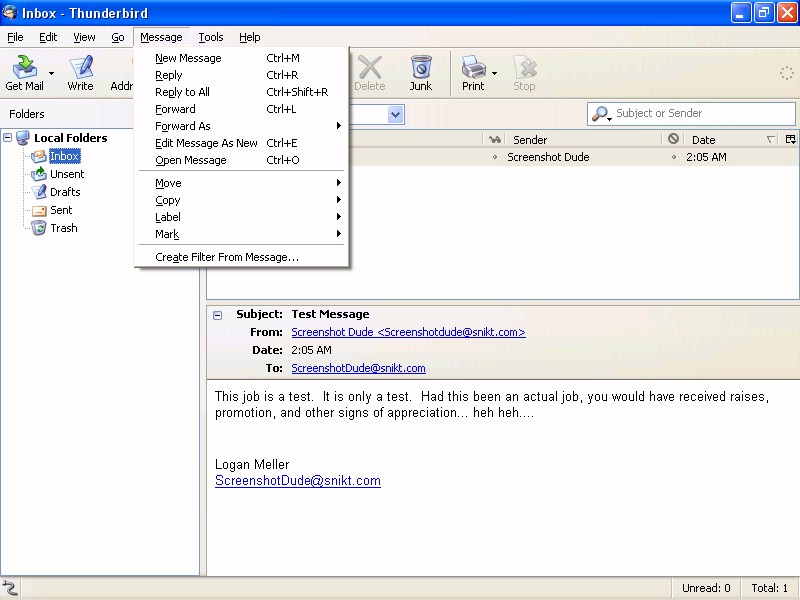
Task: Choose Create Filter From Message
Action: (x=242, y=257)
